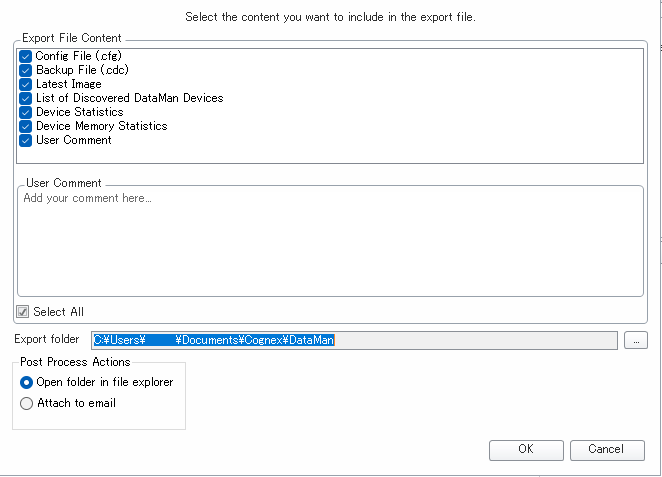662x477 pixels.
Task: Uncheck List of Discovered DataMan Devices
Action: pos(26,99)
